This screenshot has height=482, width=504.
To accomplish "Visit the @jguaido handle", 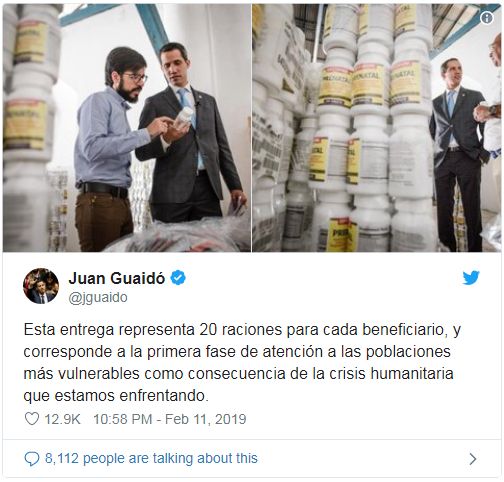I will [x=98, y=297].
